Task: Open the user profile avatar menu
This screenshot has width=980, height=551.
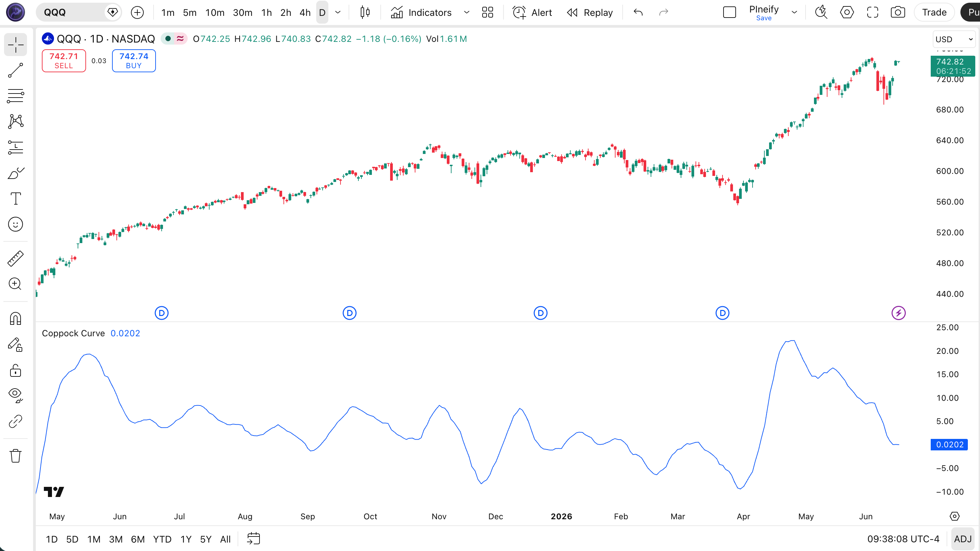Action: [16, 12]
